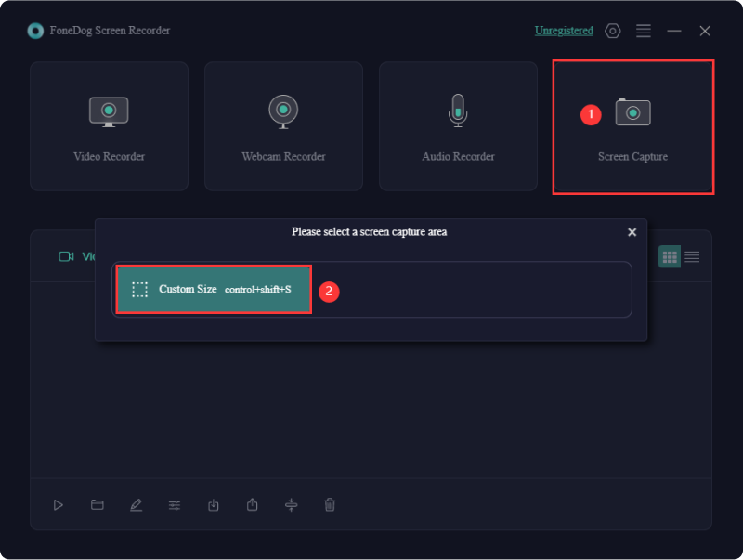Open the Webcam Recorder mode
The image size is (743, 560).
click(283, 126)
